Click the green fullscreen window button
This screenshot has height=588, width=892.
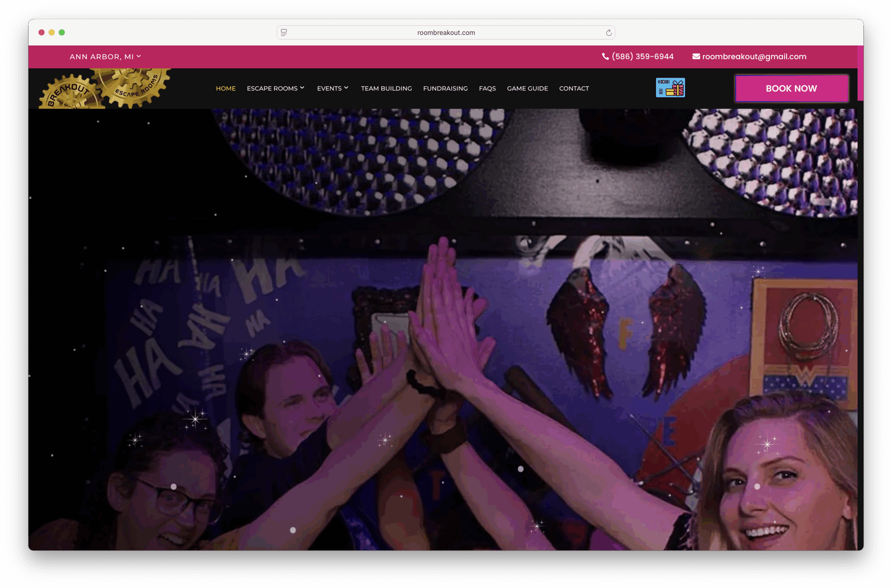[x=62, y=32]
